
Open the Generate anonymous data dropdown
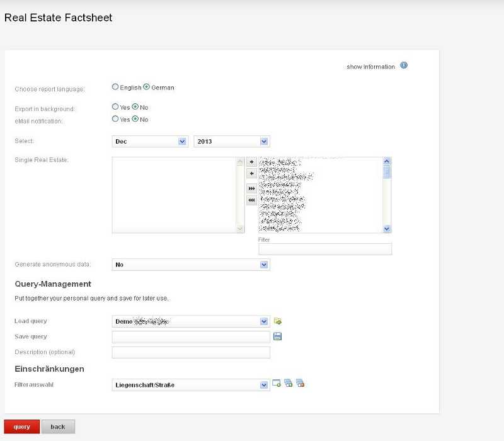coord(191,265)
